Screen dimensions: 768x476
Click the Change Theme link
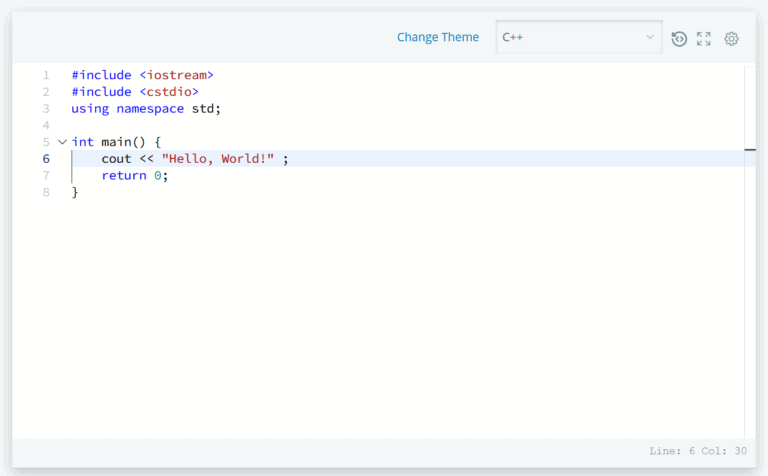(x=438, y=37)
